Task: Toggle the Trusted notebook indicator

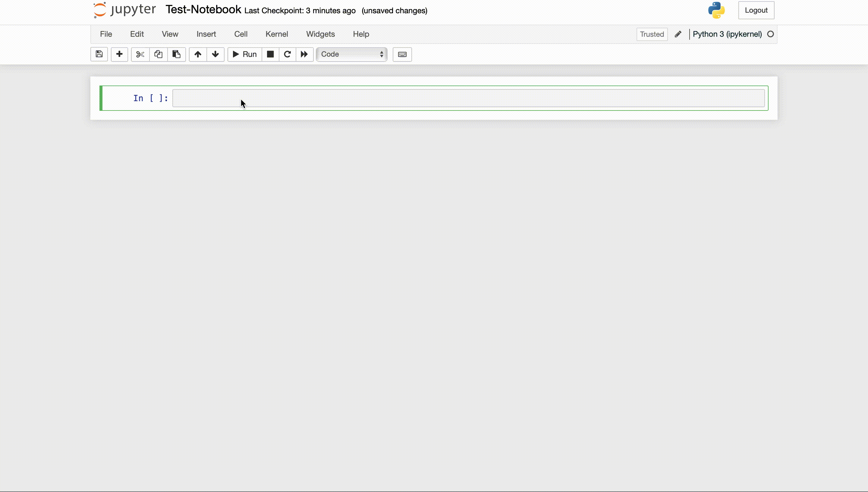Action: pyautogui.click(x=652, y=34)
